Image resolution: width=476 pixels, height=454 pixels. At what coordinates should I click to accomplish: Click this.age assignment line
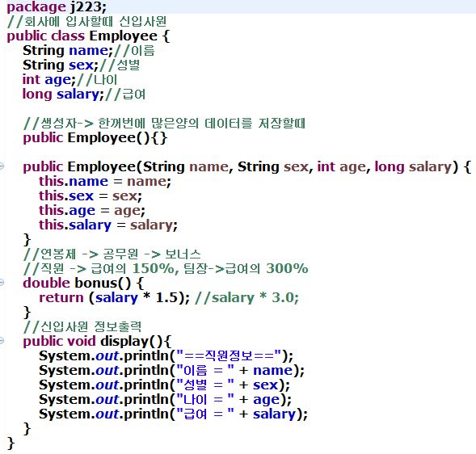coord(92,211)
